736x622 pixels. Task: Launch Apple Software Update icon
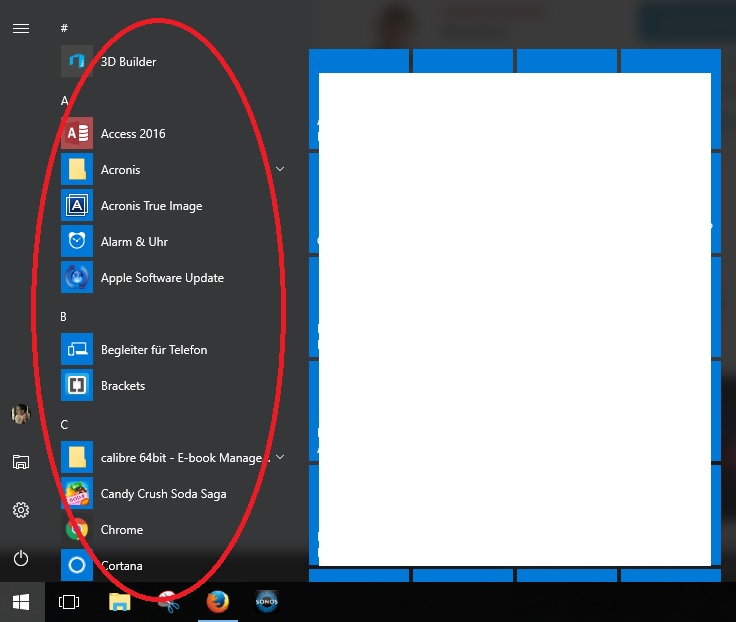(77, 277)
